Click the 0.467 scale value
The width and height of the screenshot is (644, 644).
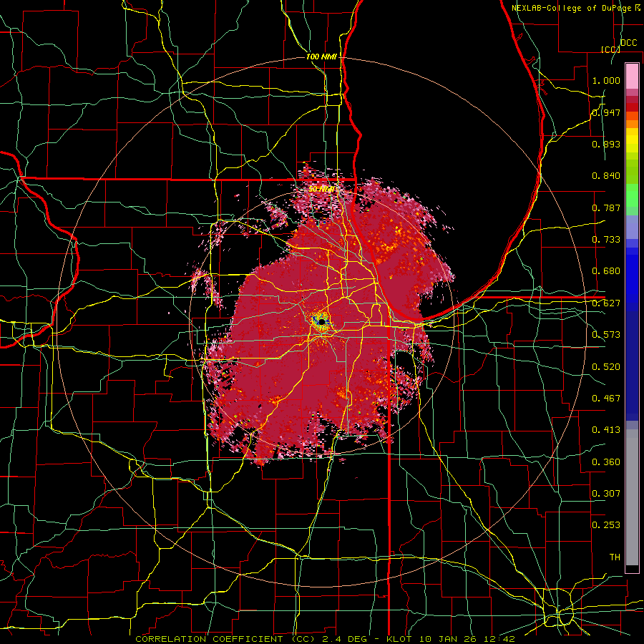coord(606,398)
